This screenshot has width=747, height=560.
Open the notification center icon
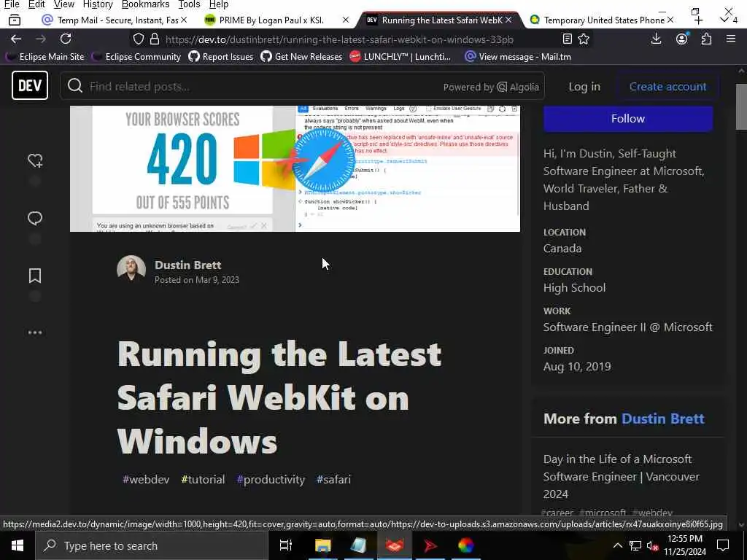tap(723, 545)
